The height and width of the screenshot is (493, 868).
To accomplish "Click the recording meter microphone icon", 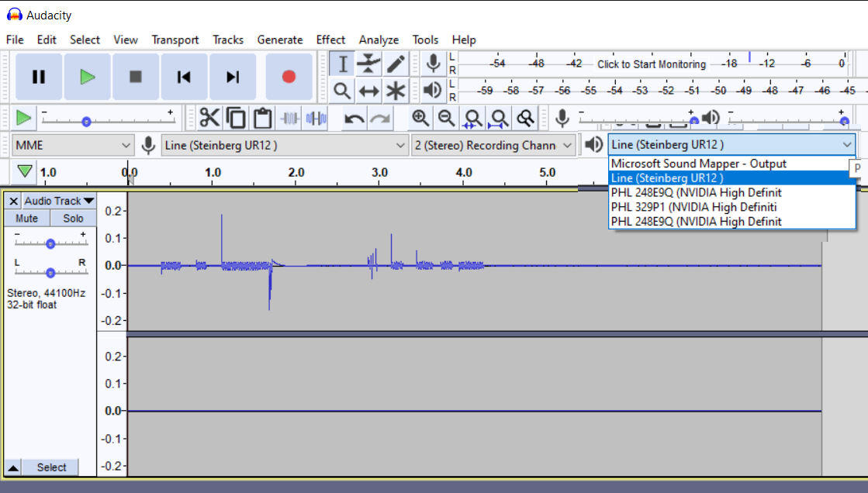I will pyautogui.click(x=433, y=64).
